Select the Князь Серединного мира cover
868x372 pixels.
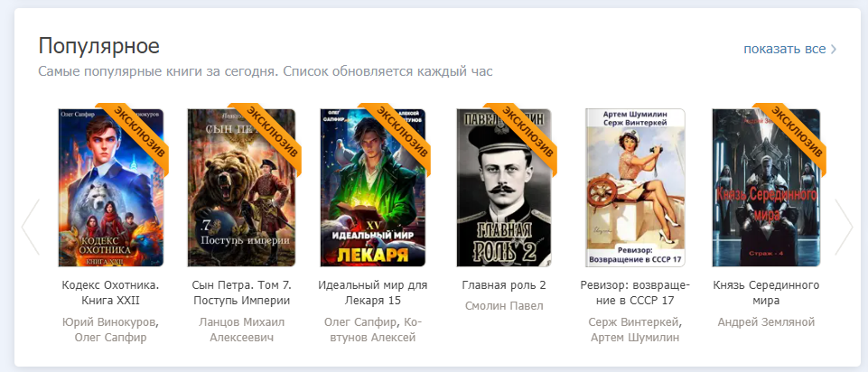766,188
